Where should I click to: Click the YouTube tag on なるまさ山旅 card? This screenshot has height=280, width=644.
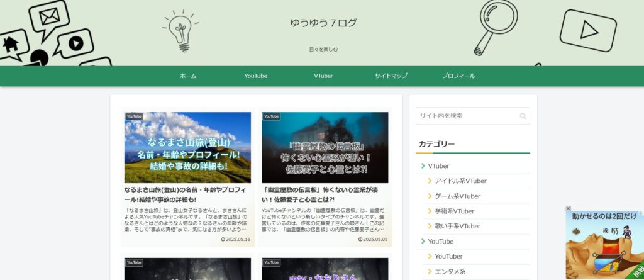(x=134, y=116)
